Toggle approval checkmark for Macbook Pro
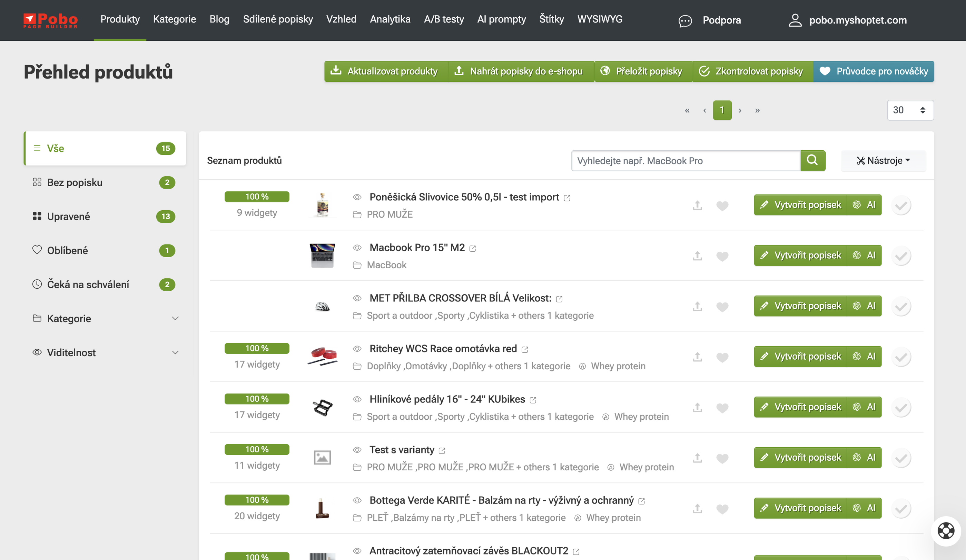Screen dimensions: 966x560 (901, 256)
